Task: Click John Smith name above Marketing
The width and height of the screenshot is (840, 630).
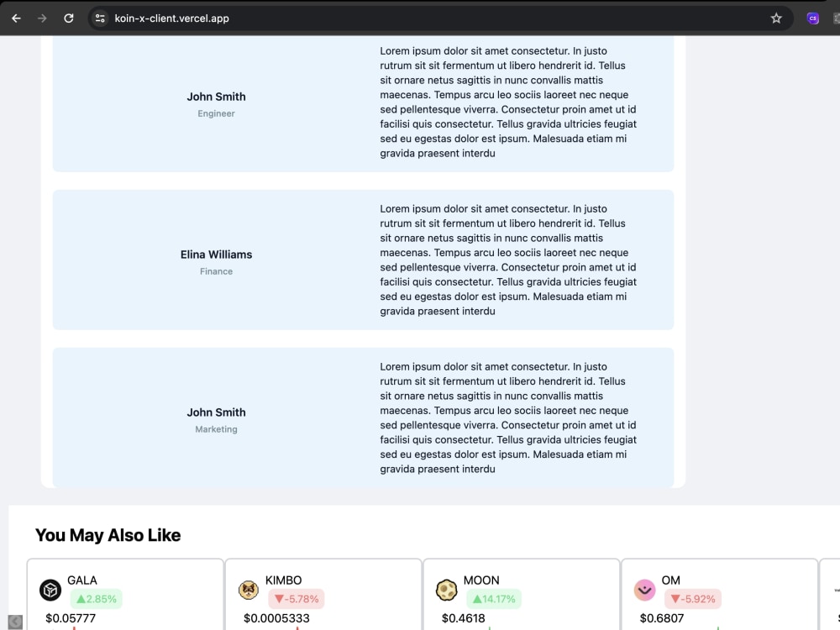Action: coord(216,412)
